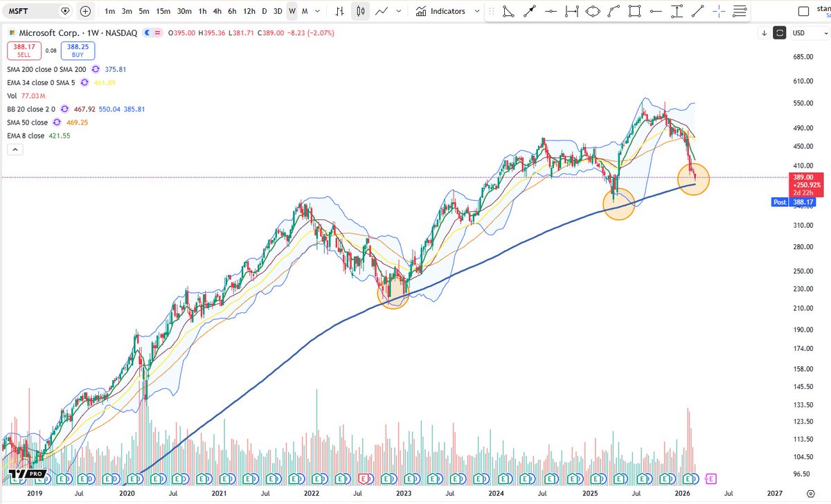Choose the W weekly interval
Viewport: 831px width, 504px height.
[x=292, y=11]
